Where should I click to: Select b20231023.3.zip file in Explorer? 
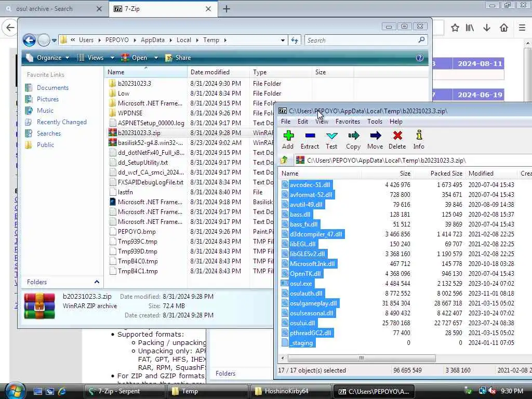click(x=139, y=133)
